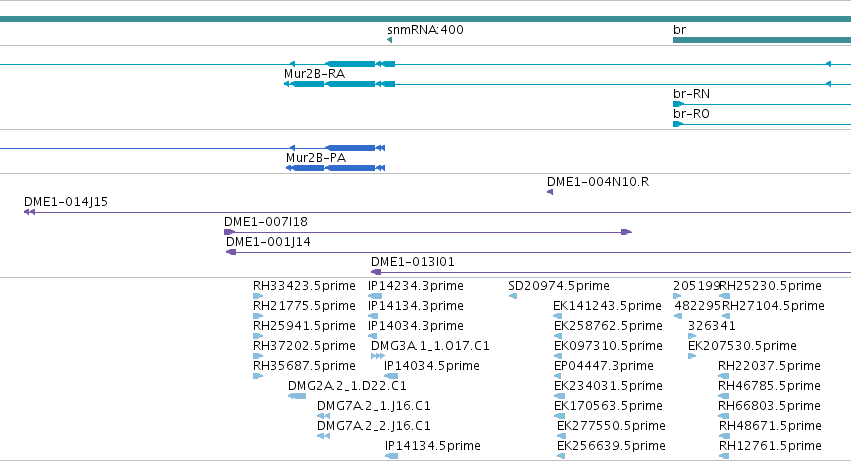The height and width of the screenshot is (461, 851).
Task: Click the RH33423.5prime EST label
Action: (304, 286)
